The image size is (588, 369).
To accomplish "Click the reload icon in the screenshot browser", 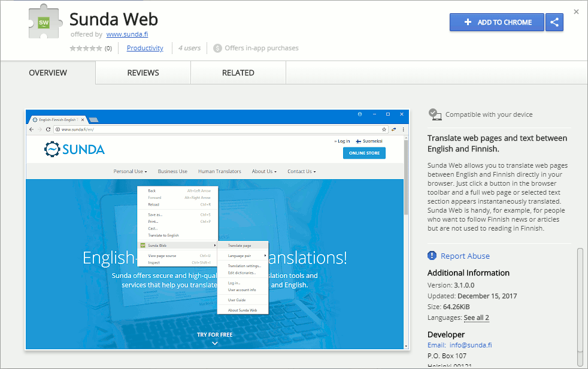I will [x=48, y=129].
